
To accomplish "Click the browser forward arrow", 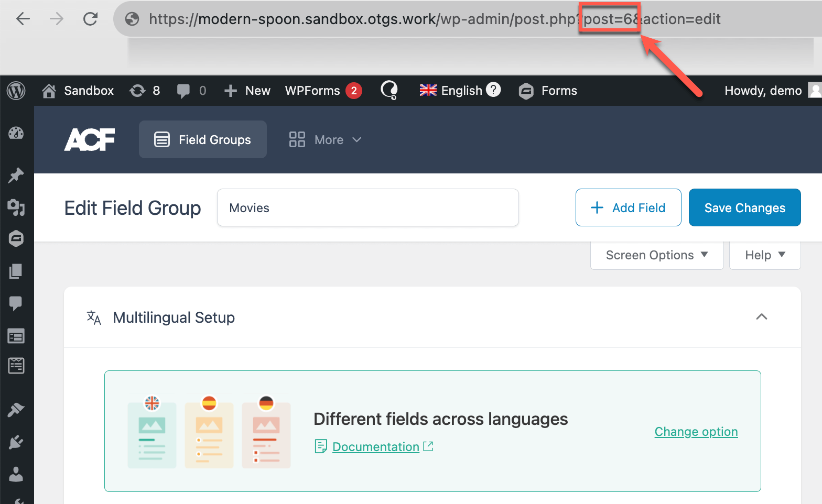I will (57, 19).
